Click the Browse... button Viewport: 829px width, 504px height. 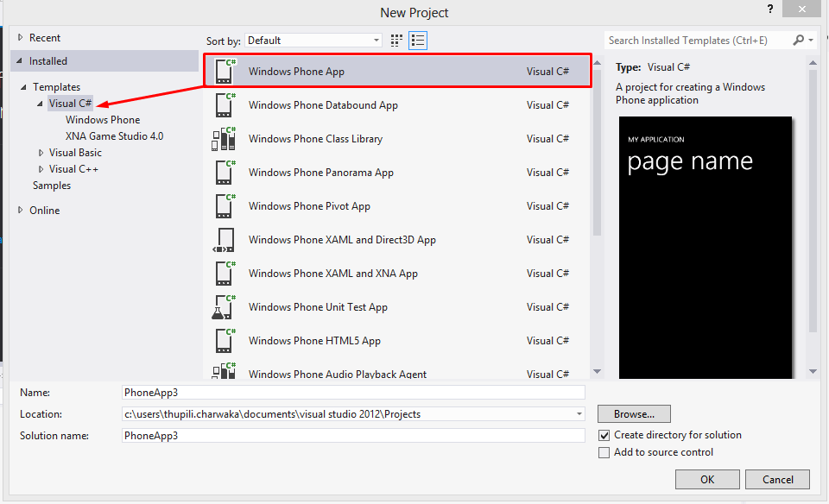(634, 414)
